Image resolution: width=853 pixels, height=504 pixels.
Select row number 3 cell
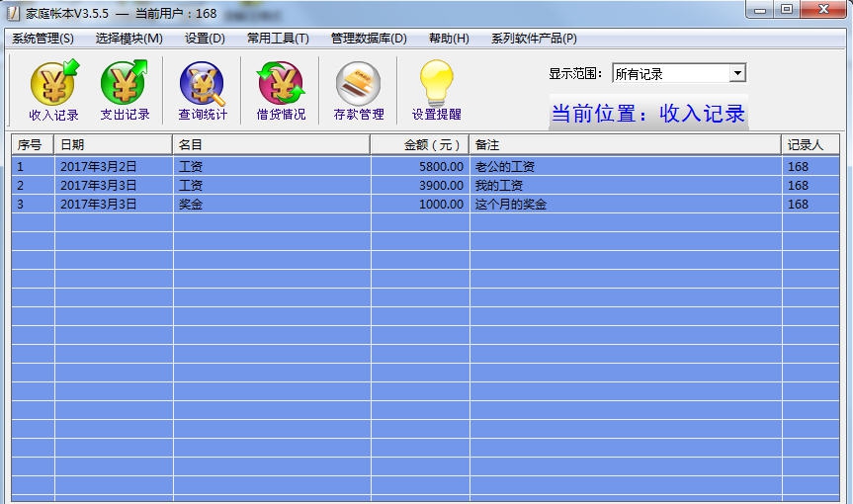click(x=34, y=204)
